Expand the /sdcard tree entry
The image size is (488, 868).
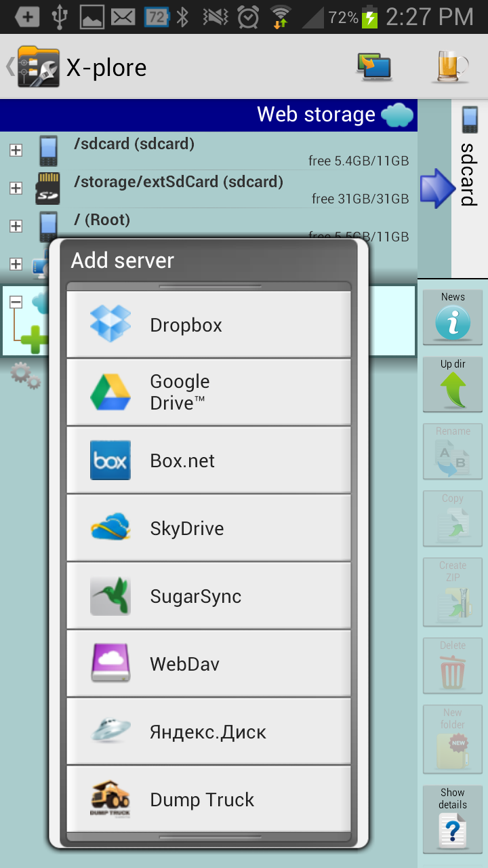pyautogui.click(x=16, y=151)
